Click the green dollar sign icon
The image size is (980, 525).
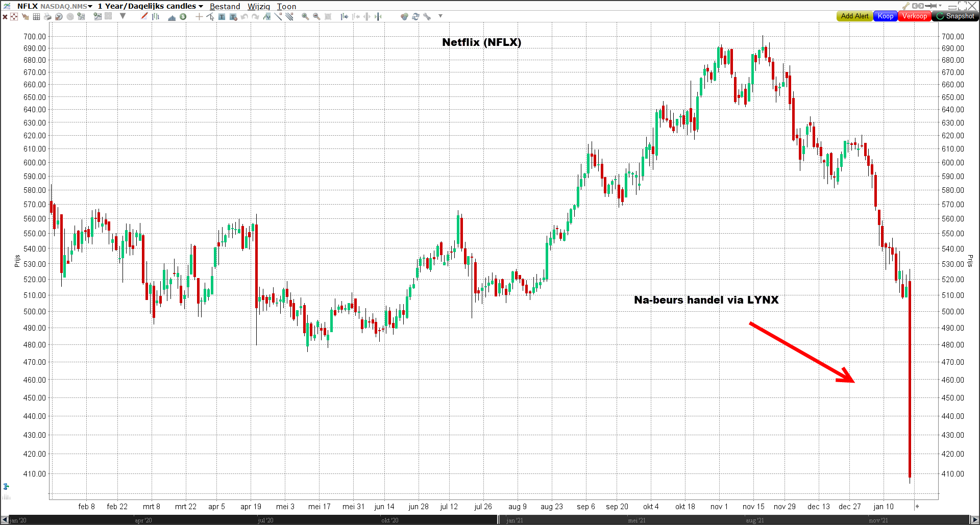tap(183, 16)
